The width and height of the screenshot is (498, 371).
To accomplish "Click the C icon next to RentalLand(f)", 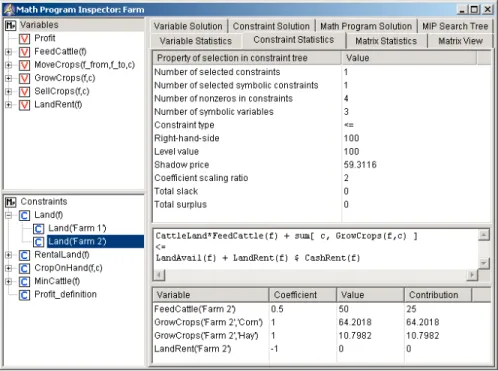I will (x=24, y=255).
